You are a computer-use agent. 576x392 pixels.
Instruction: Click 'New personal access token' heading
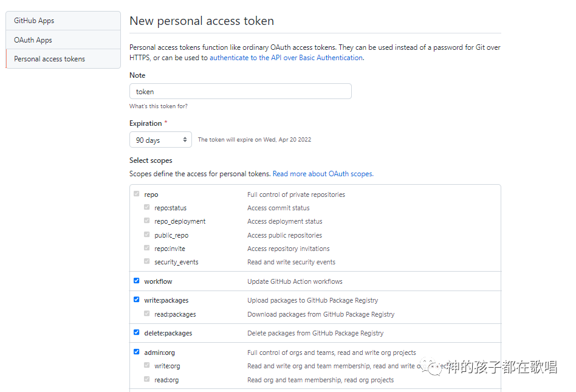(202, 21)
